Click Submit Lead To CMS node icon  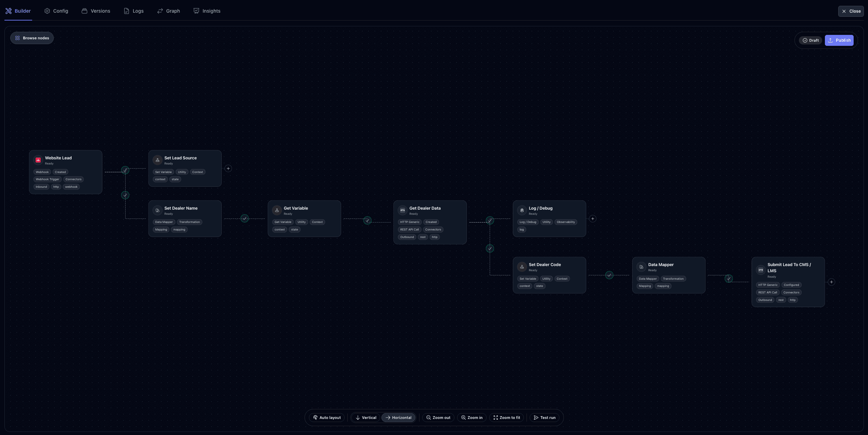[x=761, y=270]
